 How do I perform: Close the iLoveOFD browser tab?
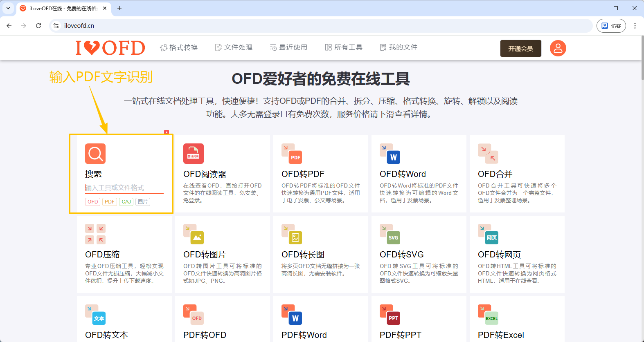pos(105,8)
